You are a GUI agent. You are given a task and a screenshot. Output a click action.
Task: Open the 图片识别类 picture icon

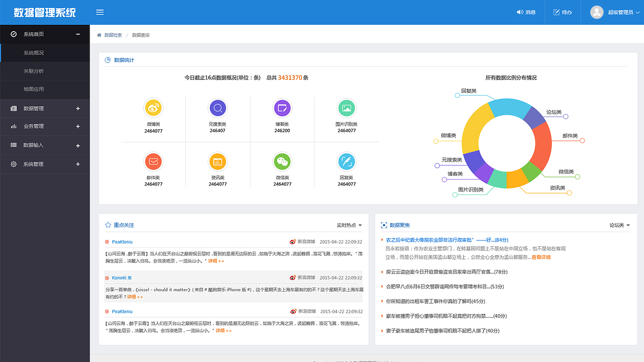347,108
